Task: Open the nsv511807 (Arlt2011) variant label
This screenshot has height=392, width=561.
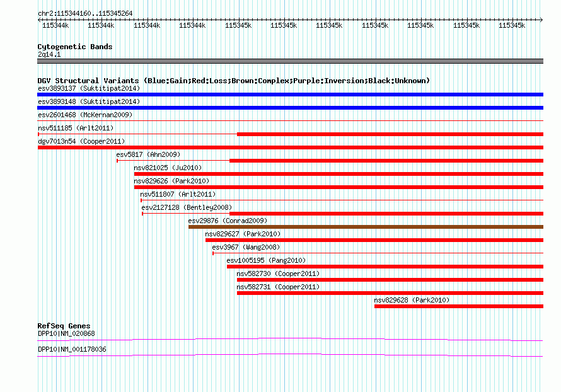Action: (178, 194)
